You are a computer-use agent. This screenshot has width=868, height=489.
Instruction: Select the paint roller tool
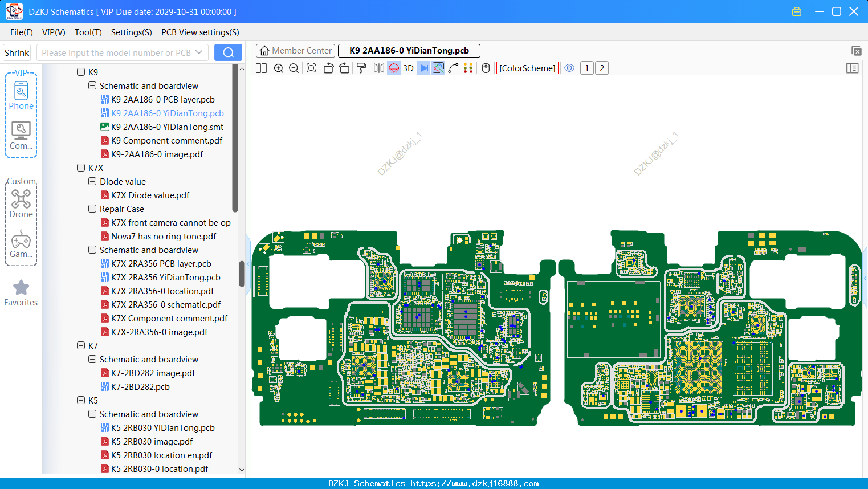[x=361, y=68]
